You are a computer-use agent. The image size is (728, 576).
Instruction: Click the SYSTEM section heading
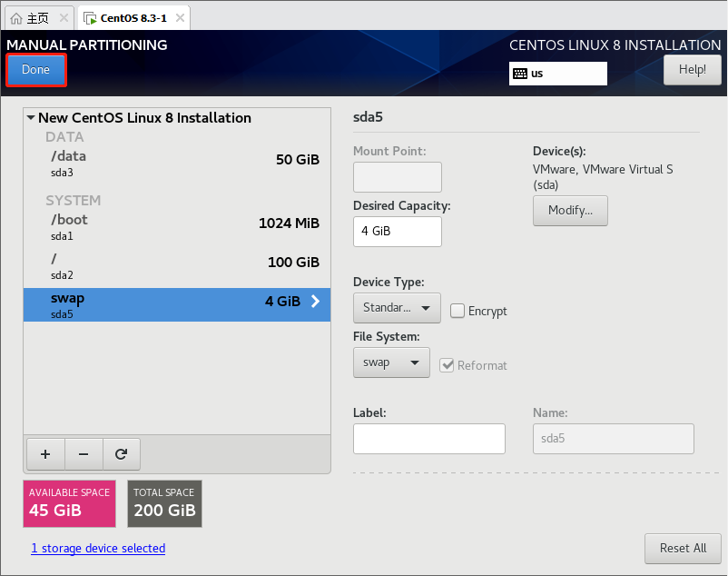coord(73,200)
